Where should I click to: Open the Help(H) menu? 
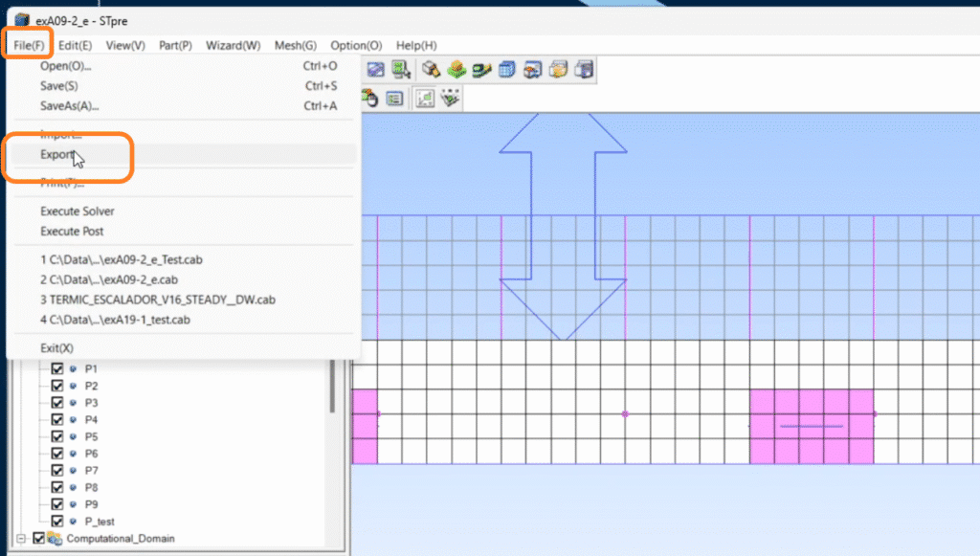click(x=416, y=45)
